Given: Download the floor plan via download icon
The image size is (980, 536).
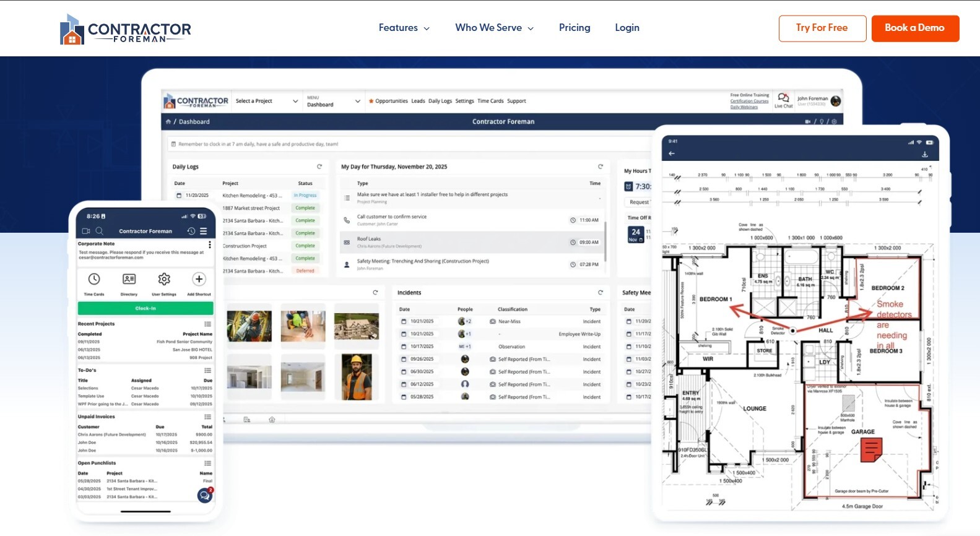Looking at the screenshot, I should [x=925, y=154].
